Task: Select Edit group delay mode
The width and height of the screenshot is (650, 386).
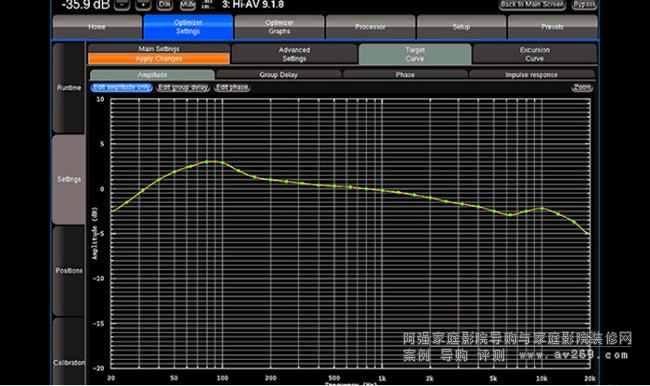Action: pos(183,87)
